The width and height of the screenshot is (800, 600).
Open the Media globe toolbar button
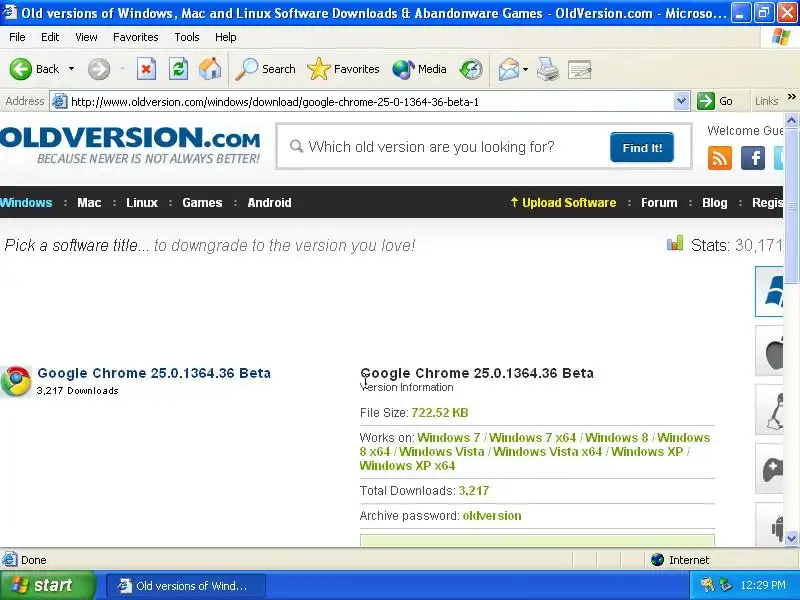click(419, 69)
